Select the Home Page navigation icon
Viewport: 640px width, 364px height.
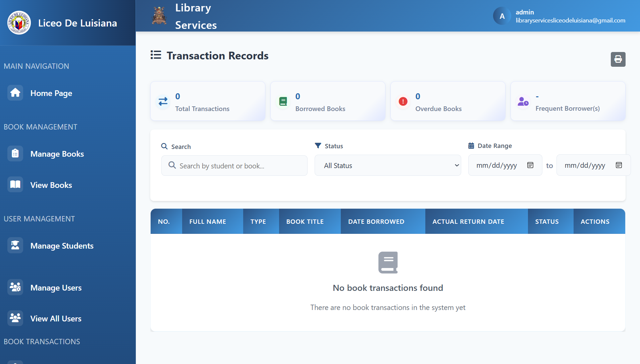click(x=15, y=93)
